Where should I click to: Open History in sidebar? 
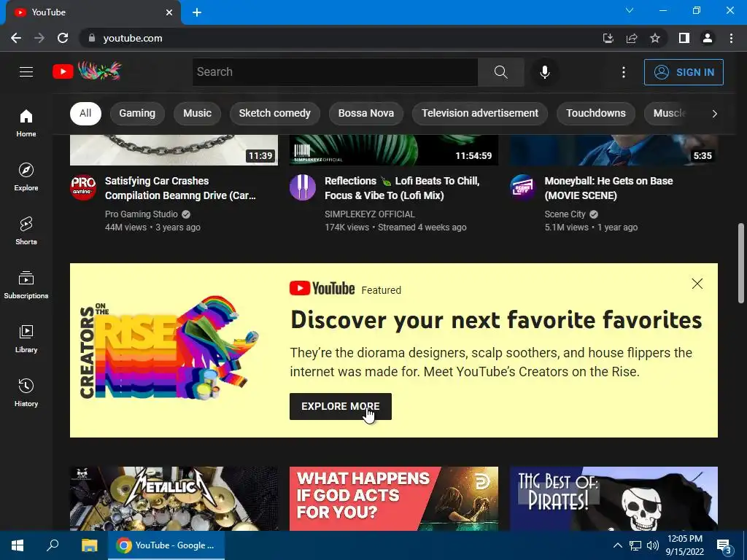point(26,392)
